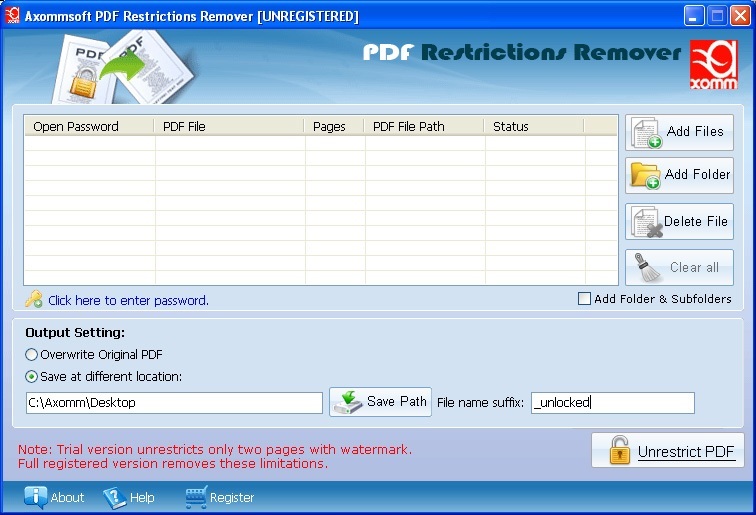
Task: Click the Save Path button
Action: [380, 402]
